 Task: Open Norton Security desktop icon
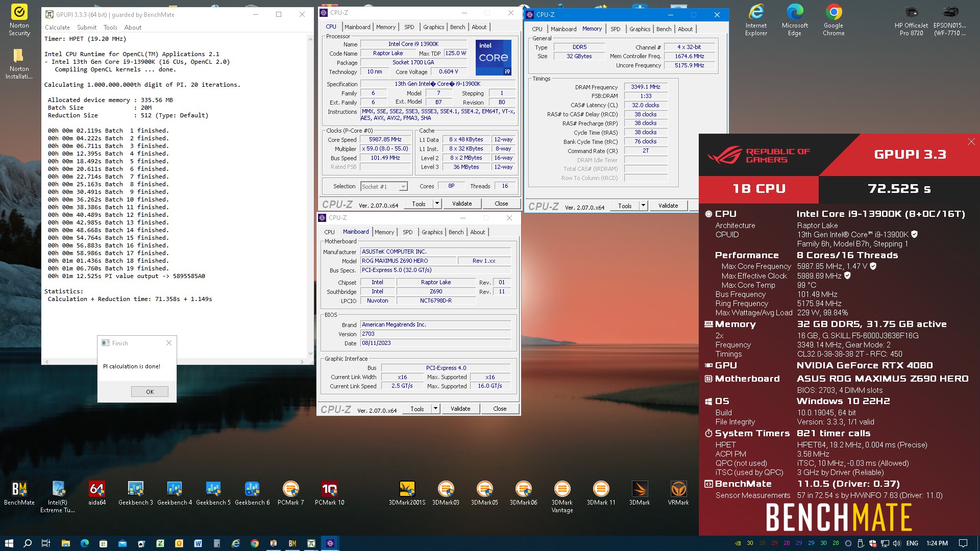[x=19, y=20]
